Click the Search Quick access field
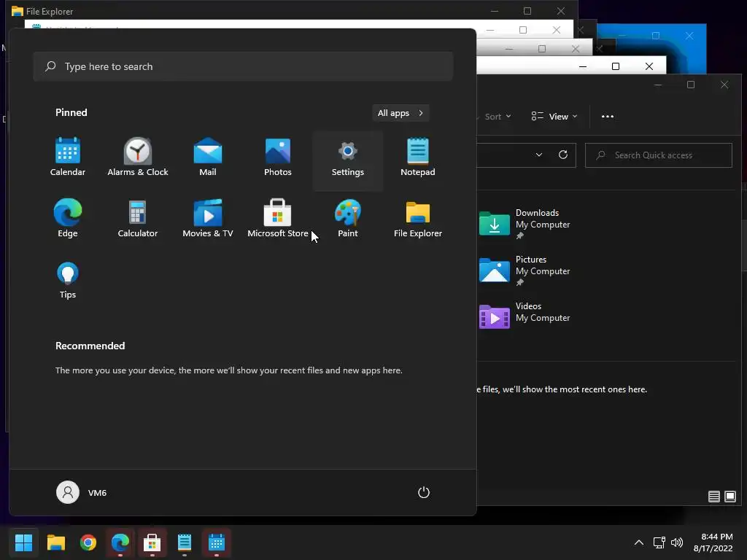 [x=659, y=155]
